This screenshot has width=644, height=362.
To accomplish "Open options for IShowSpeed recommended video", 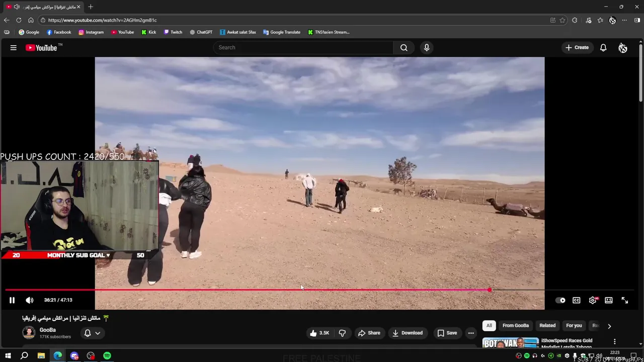I will [x=614, y=341].
